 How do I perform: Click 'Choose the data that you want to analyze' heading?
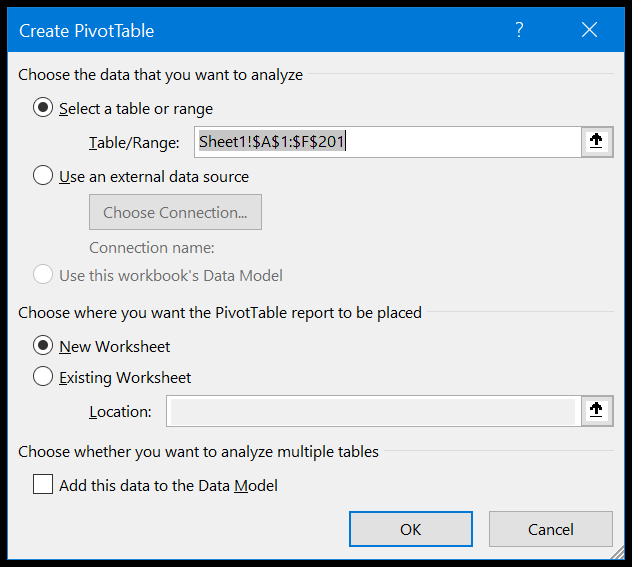(160, 75)
